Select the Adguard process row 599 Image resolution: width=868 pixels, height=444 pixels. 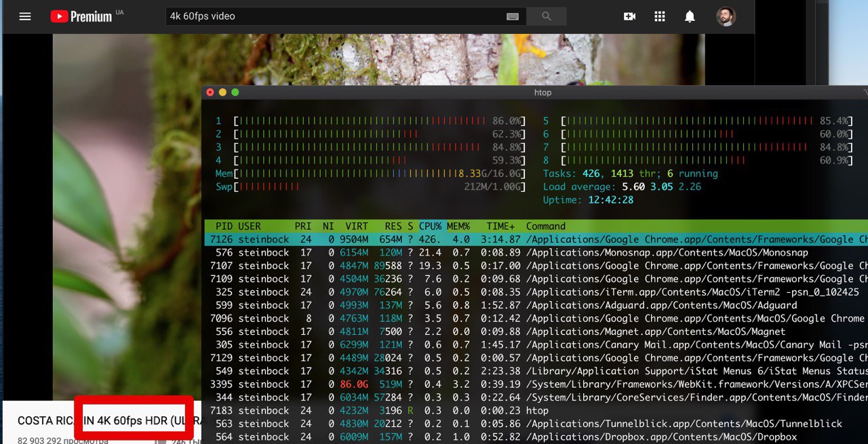pos(536,305)
